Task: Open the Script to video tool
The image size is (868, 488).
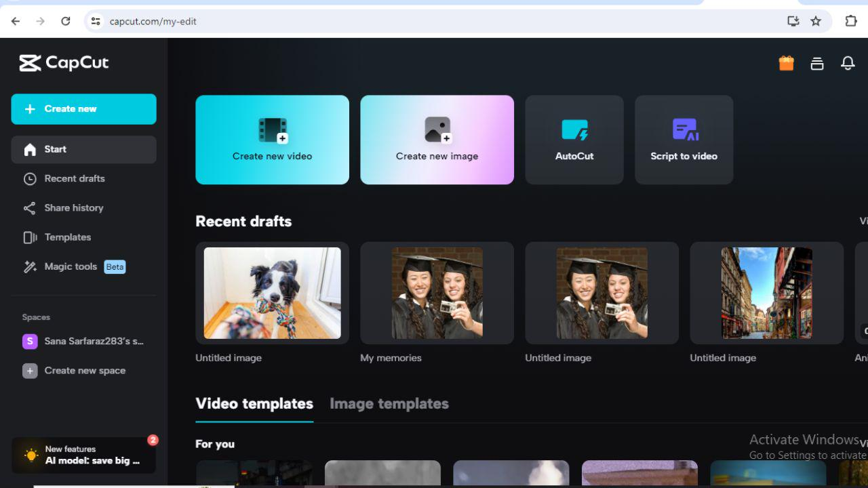Action: pyautogui.click(x=684, y=140)
